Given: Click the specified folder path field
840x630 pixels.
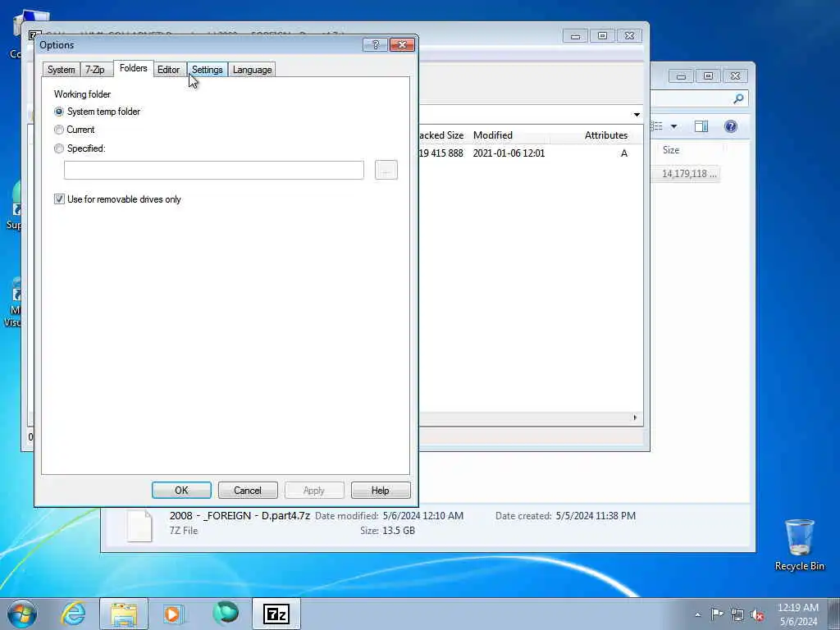Looking at the screenshot, I should 214,171.
